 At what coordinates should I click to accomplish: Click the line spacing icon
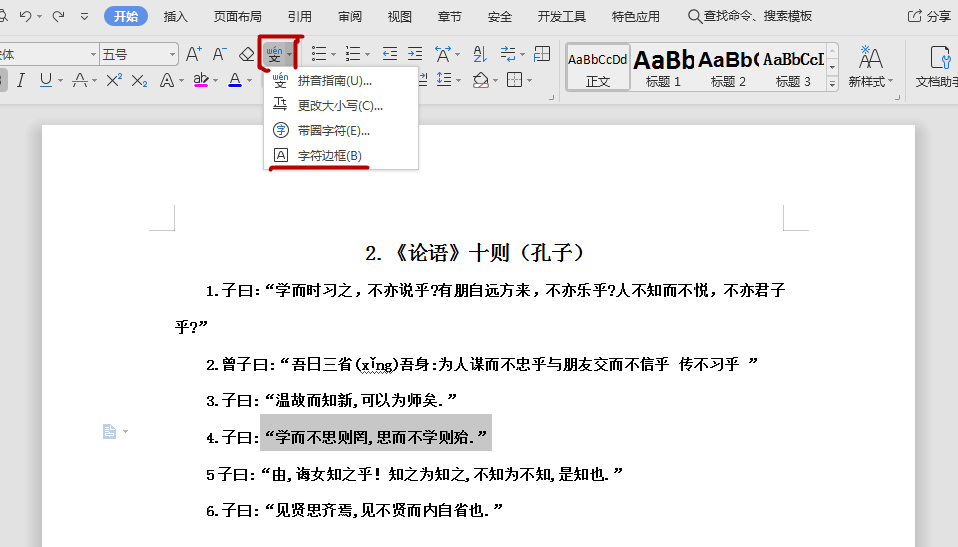pos(444,79)
